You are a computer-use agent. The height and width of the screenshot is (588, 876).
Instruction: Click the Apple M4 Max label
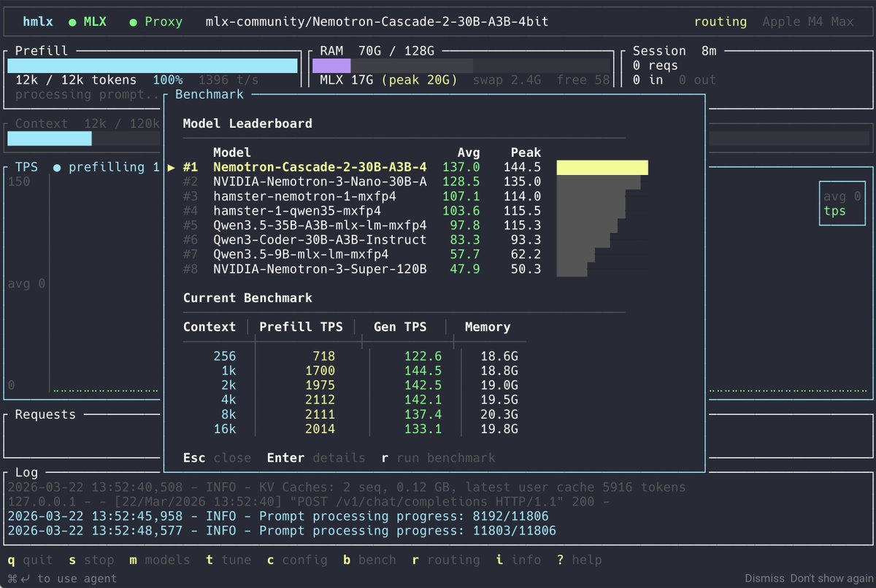[x=808, y=22]
